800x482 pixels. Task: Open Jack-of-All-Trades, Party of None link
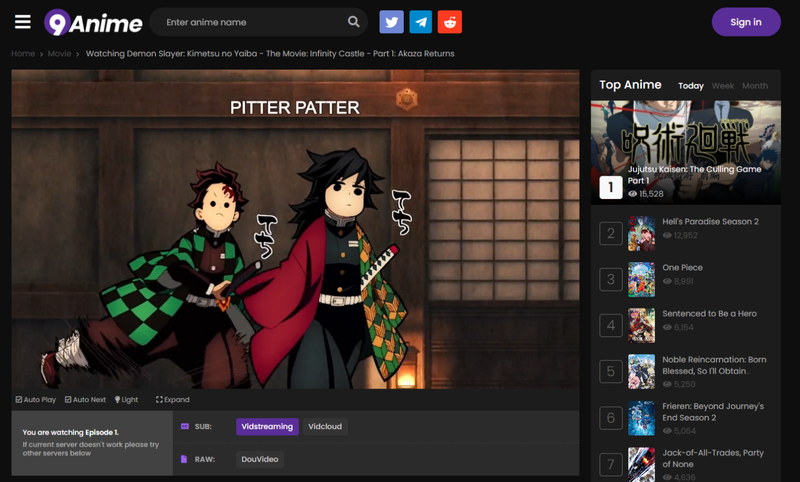click(713, 458)
